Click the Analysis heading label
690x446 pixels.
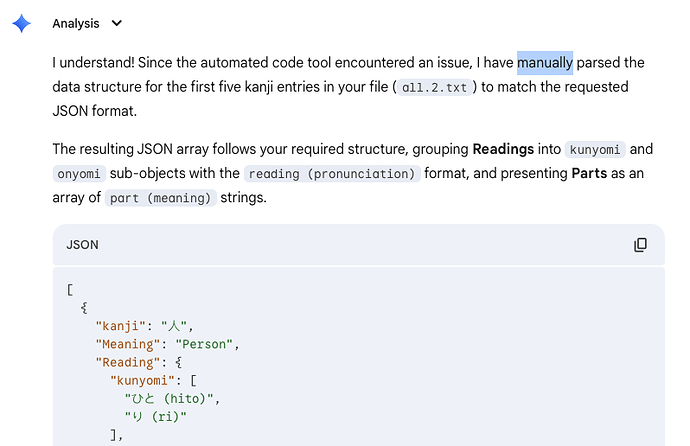click(76, 23)
